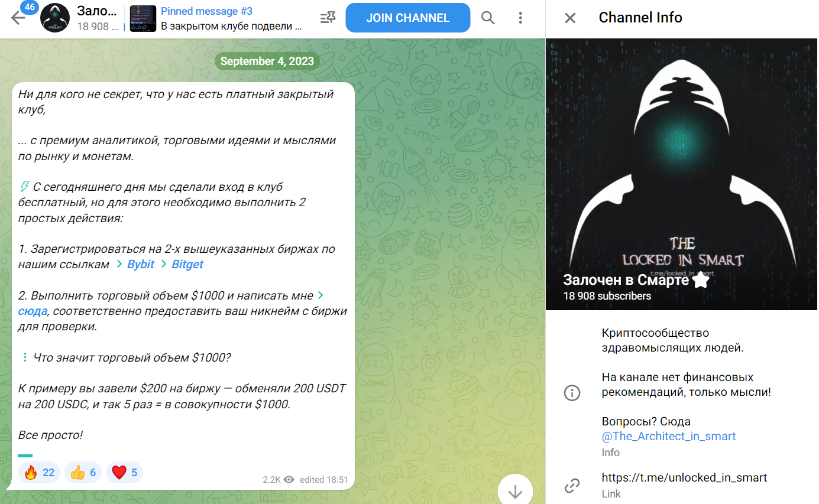Open the three-dot more options menu
The height and width of the screenshot is (504, 819).
pyautogui.click(x=520, y=18)
